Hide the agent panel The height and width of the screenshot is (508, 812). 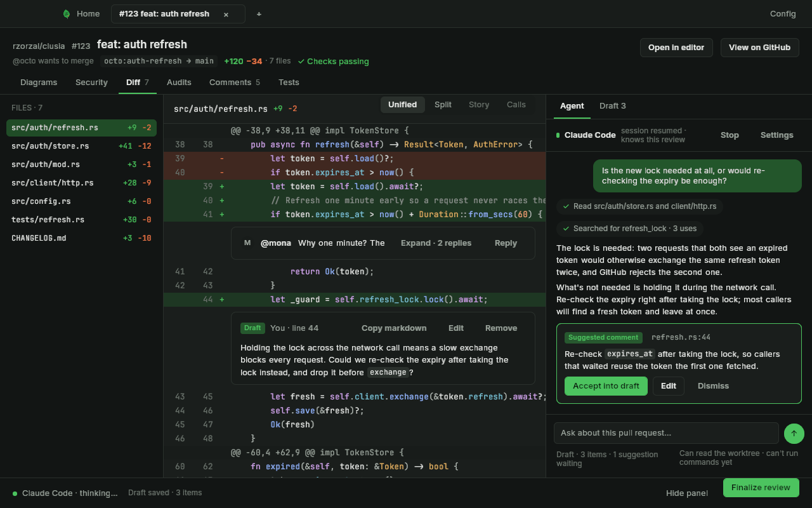pos(687,493)
